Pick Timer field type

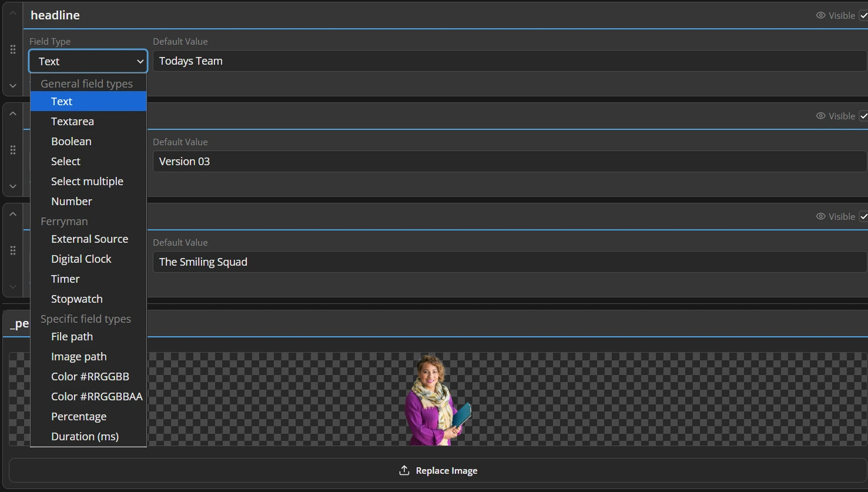click(88, 279)
